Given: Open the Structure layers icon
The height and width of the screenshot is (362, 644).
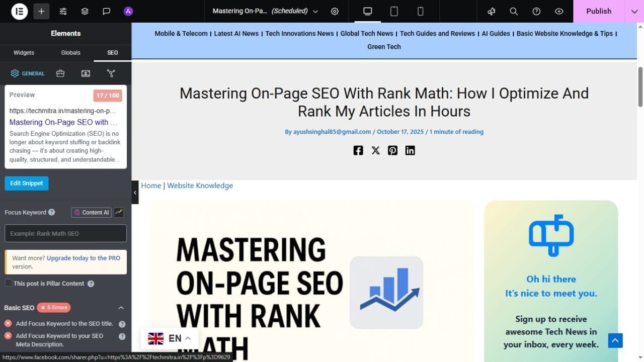Looking at the screenshot, I should click(85, 11).
